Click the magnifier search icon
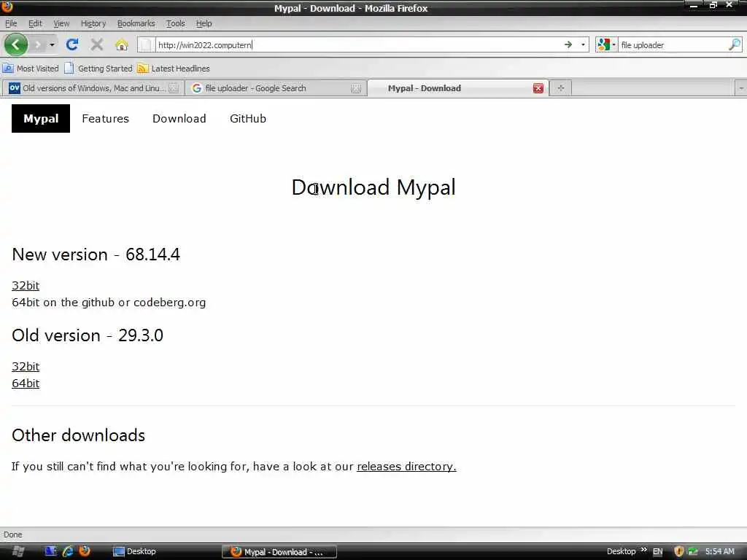This screenshot has height=560, width=747. 735,44
